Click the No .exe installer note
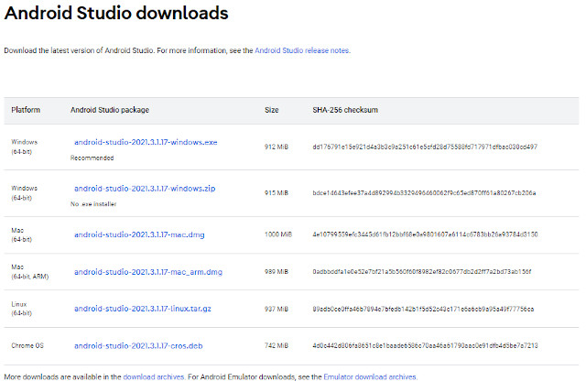Screen dimensions: 586x392 point(93,204)
